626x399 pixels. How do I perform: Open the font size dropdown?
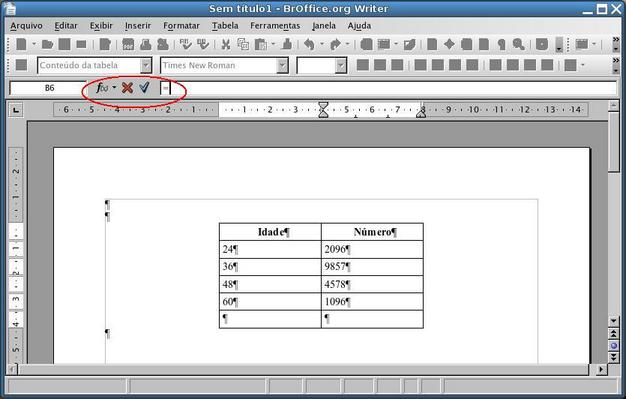click(341, 65)
